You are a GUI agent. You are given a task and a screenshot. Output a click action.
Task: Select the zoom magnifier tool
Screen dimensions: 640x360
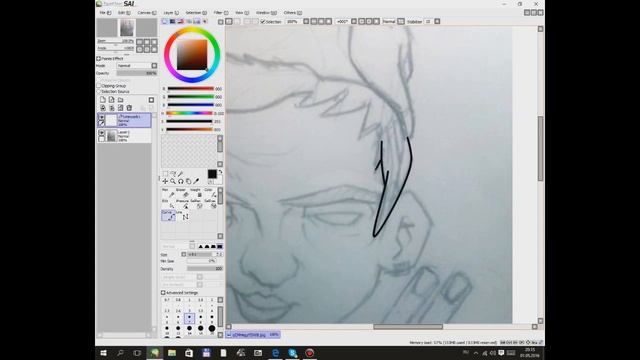[x=173, y=181]
